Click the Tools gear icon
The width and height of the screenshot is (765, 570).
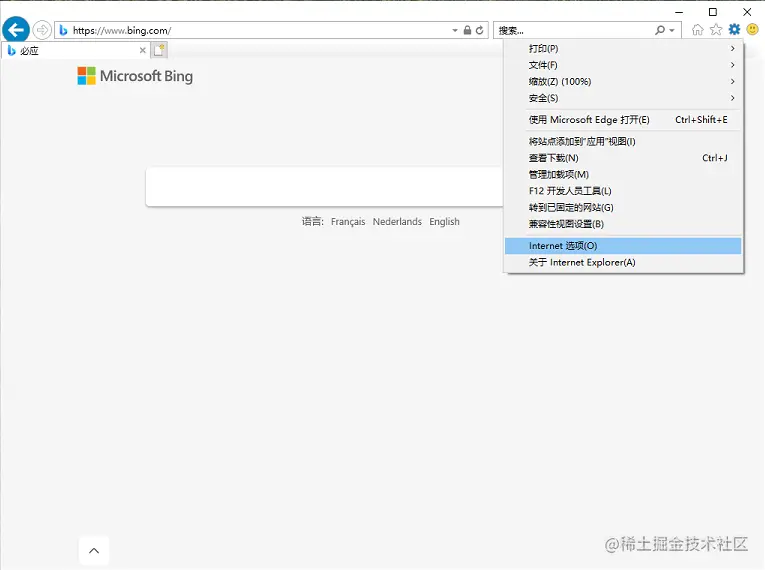pos(734,30)
